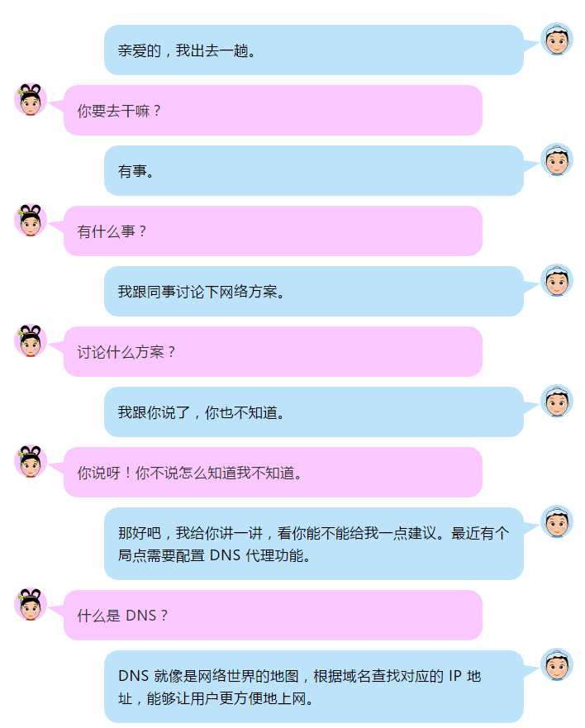Viewport: 585px width, 728px height.
Task: Click the girl avatar beside "你要去干嘛？"
Action: [x=31, y=99]
